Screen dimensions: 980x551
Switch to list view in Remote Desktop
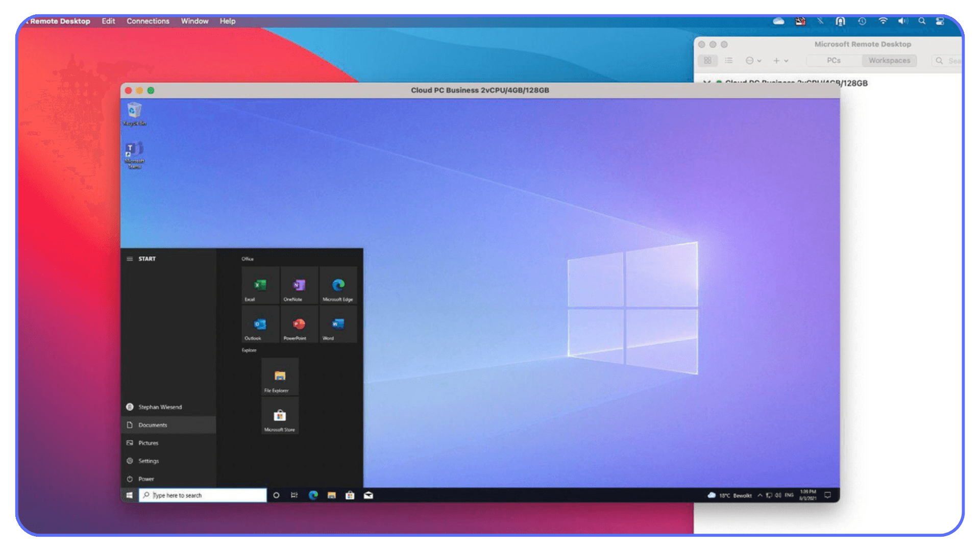tap(728, 61)
